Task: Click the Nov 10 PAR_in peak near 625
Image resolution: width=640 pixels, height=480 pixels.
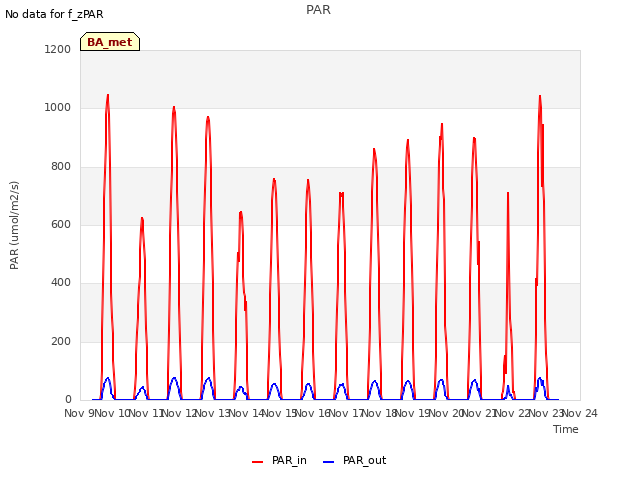Action: pyautogui.click(x=142, y=219)
